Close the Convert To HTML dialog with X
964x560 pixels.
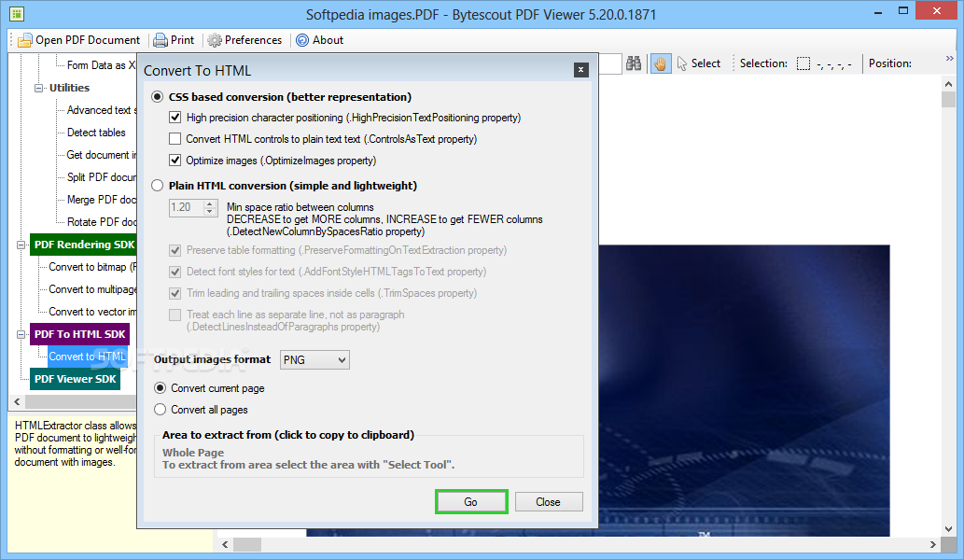pos(581,70)
